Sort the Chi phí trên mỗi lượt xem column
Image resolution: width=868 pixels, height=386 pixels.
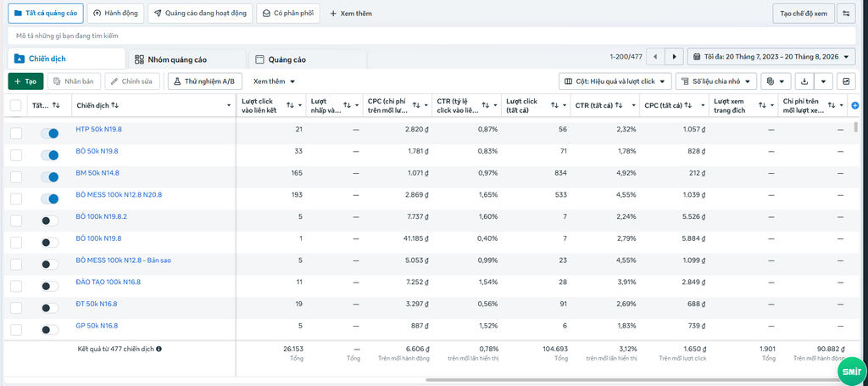tap(832, 105)
